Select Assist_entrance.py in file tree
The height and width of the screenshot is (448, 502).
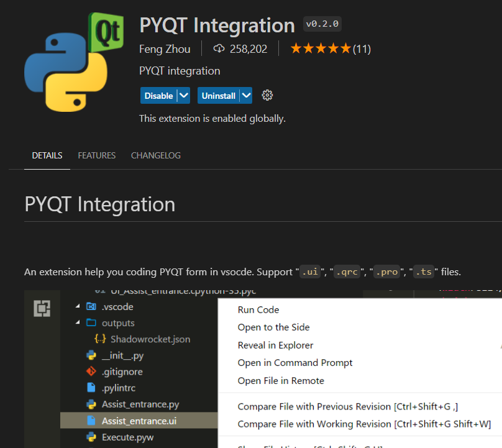click(x=139, y=405)
